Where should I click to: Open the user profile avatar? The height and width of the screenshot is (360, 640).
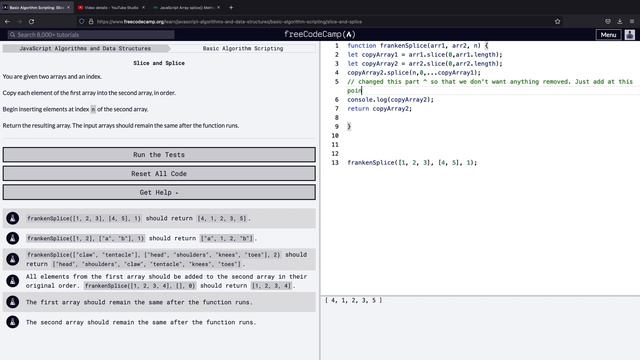(x=630, y=35)
